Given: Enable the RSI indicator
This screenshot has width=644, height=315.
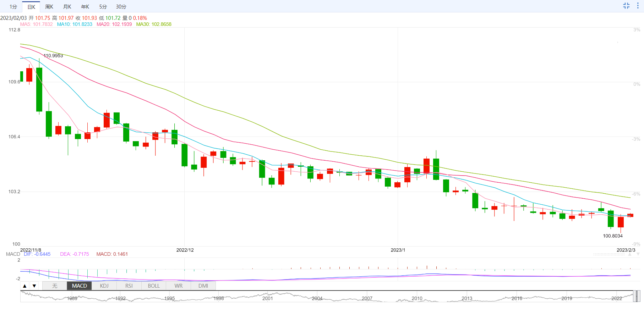Looking at the screenshot, I should click(129, 286).
